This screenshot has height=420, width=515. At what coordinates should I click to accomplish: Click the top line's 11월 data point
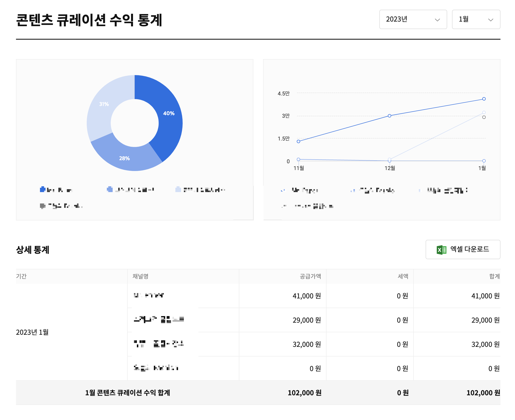[298, 141]
